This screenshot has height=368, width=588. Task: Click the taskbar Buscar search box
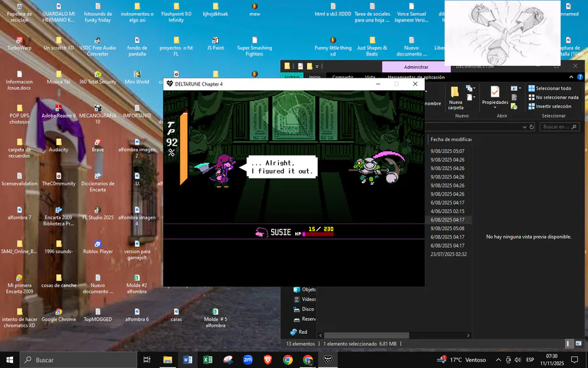[x=78, y=360]
